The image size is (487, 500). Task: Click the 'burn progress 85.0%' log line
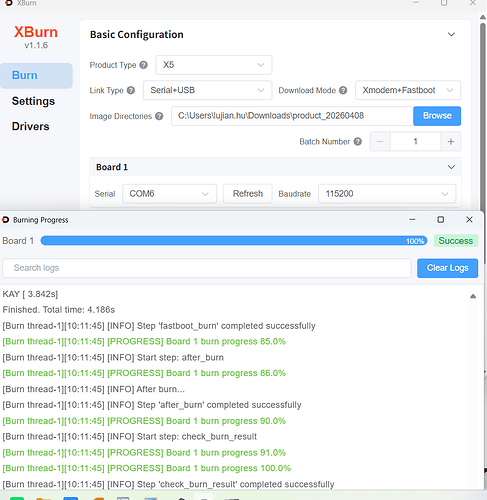[144, 341]
